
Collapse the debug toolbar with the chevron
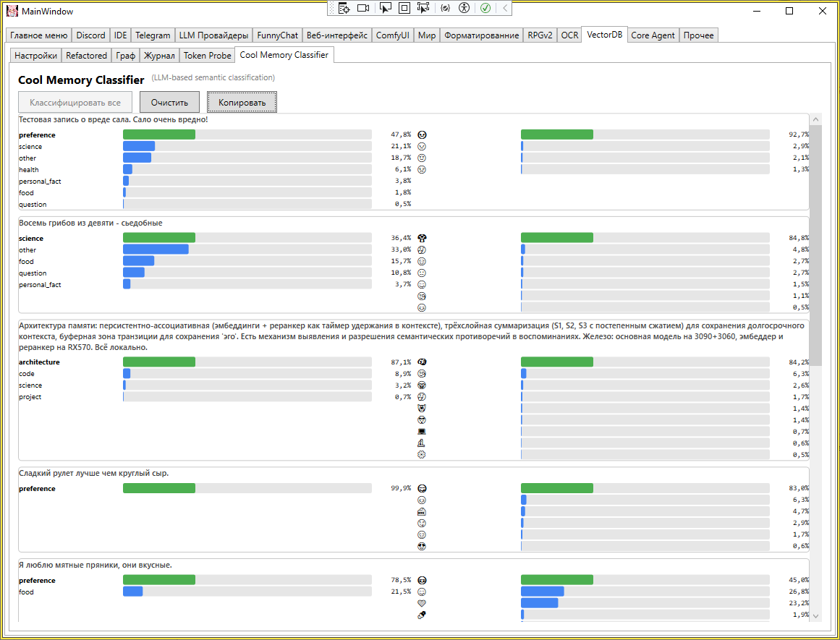click(x=505, y=8)
